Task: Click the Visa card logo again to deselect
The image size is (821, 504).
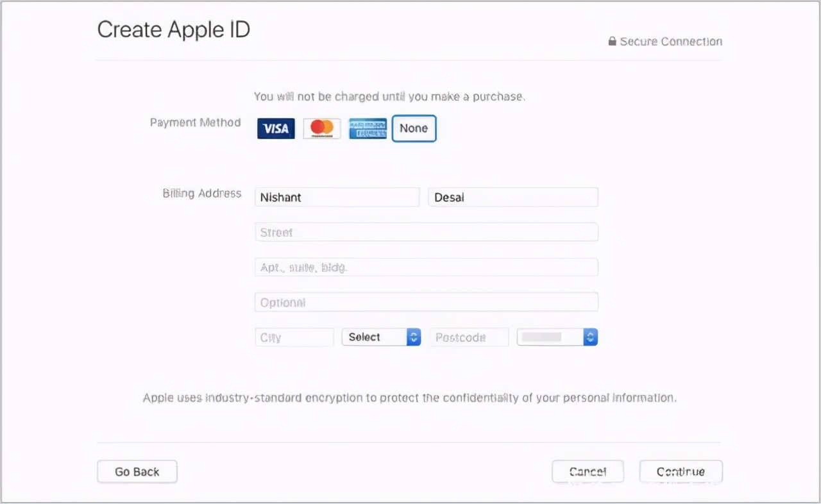Action: pos(275,128)
